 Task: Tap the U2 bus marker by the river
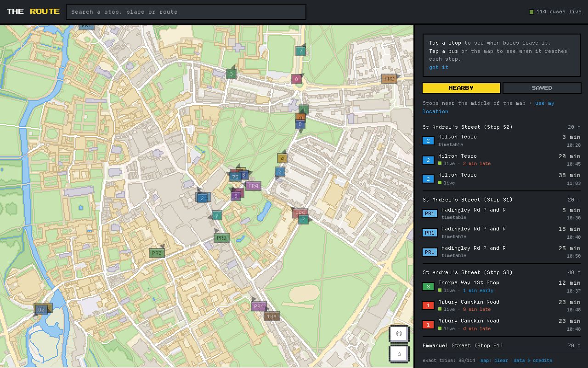point(41,310)
